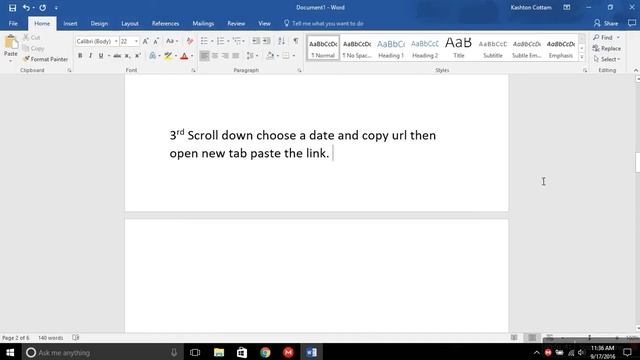Align text right
Viewport: 640px width, 360px height.
coord(225,56)
